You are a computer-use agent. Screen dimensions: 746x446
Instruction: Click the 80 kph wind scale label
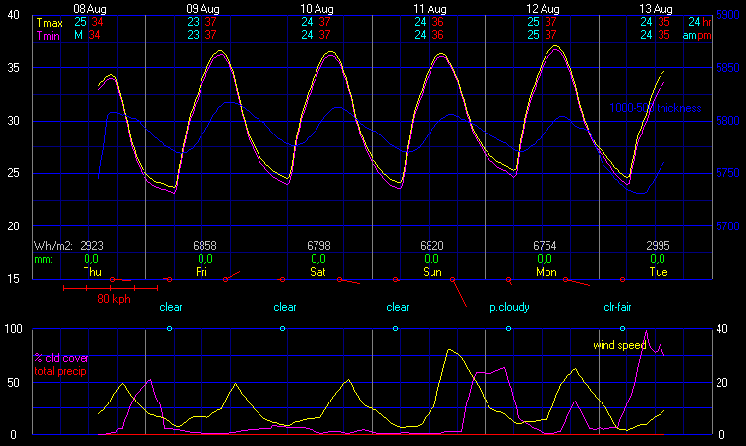(x=114, y=299)
